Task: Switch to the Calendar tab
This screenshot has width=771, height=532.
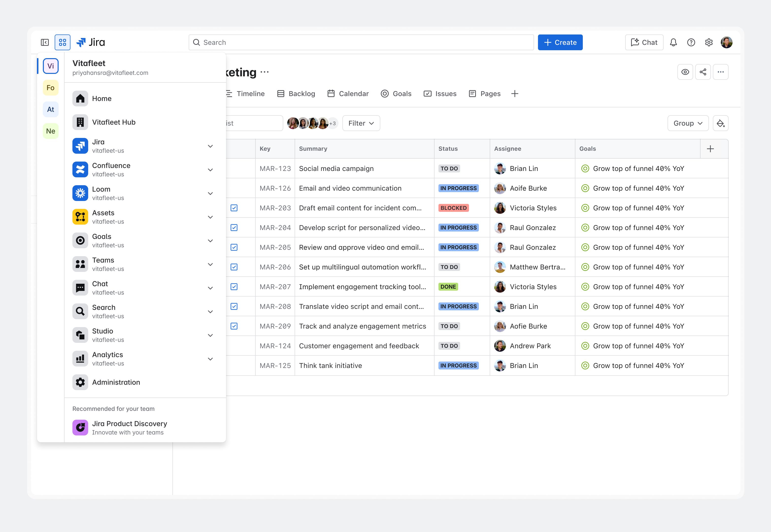Action: [x=348, y=94]
